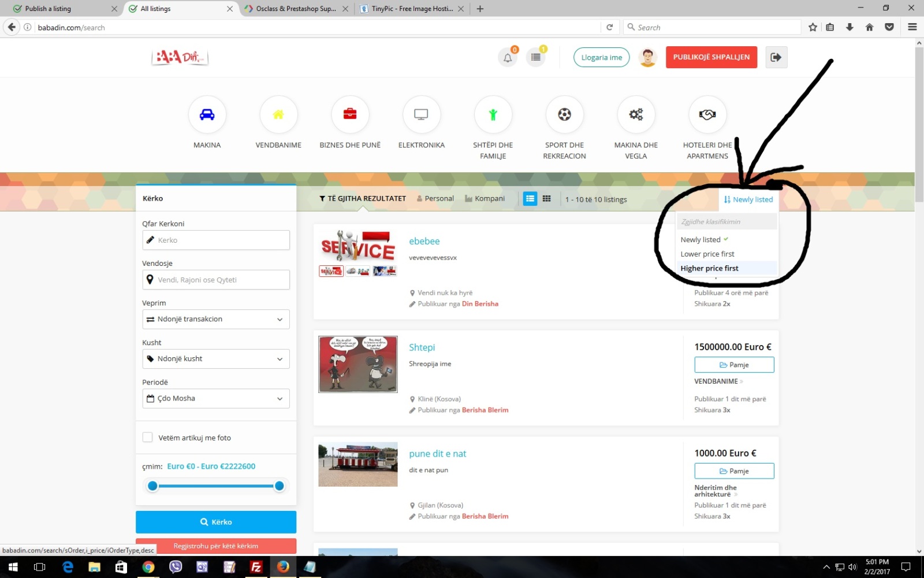Click Pamje button for pune dit e nat

[x=734, y=471]
